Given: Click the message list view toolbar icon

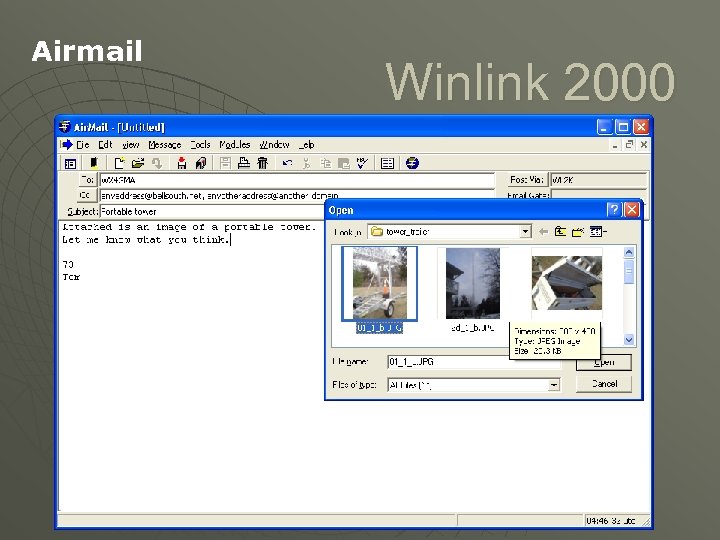Looking at the screenshot, I should point(387,163).
